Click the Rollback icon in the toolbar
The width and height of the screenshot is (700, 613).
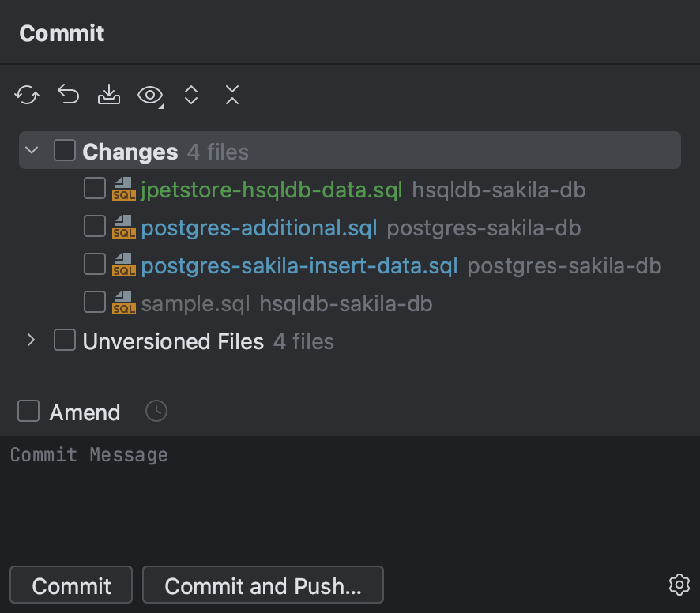(67, 94)
